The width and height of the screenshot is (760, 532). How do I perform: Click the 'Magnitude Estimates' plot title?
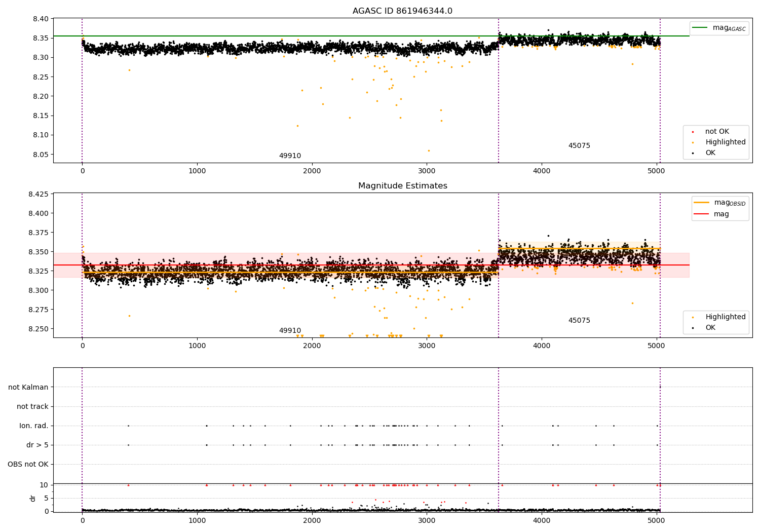(402, 186)
